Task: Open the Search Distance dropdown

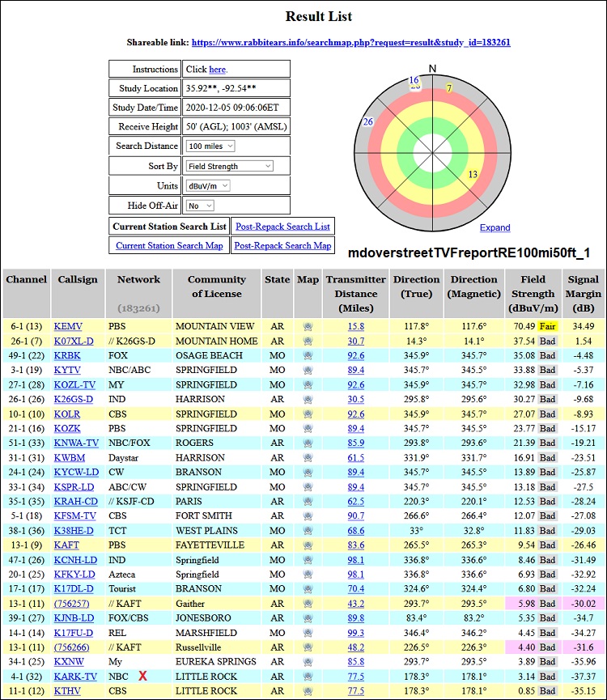Action: (210, 146)
